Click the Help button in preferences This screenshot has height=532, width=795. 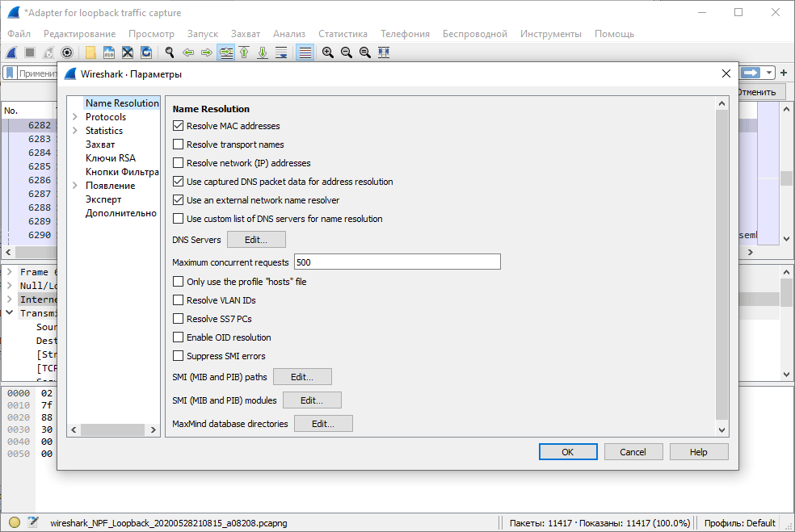tap(699, 452)
